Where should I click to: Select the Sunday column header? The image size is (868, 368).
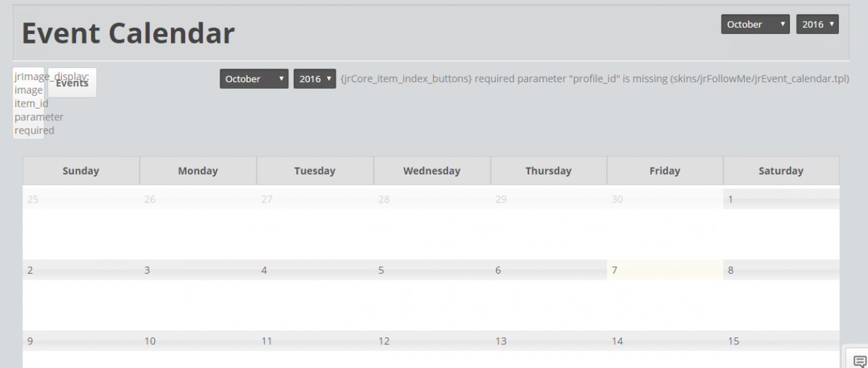tap(81, 171)
